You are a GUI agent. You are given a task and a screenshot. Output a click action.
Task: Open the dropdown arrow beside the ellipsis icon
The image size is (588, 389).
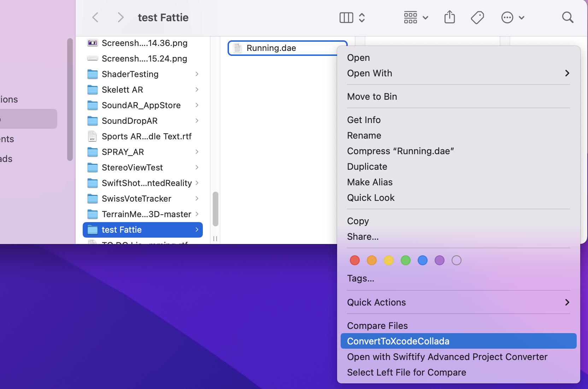522,18
